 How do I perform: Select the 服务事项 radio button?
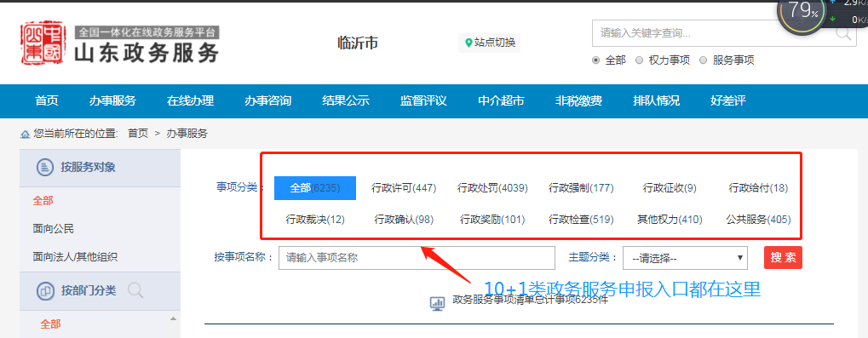(703, 60)
